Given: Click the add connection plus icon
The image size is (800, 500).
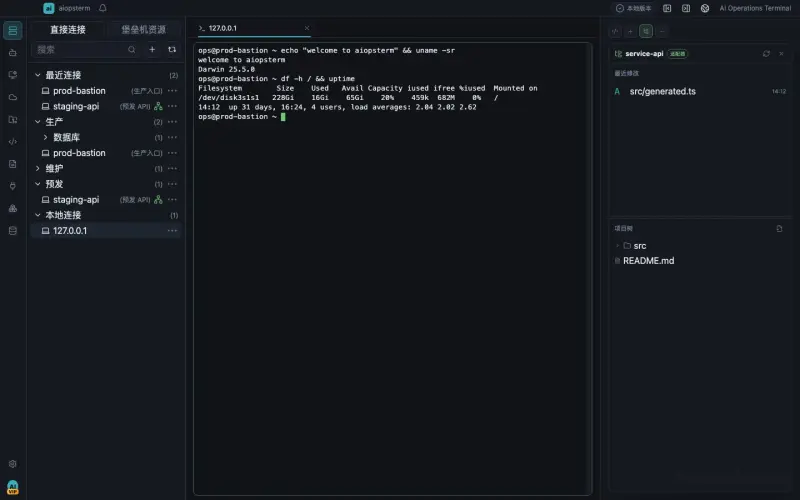Looking at the screenshot, I should tap(152, 49).
